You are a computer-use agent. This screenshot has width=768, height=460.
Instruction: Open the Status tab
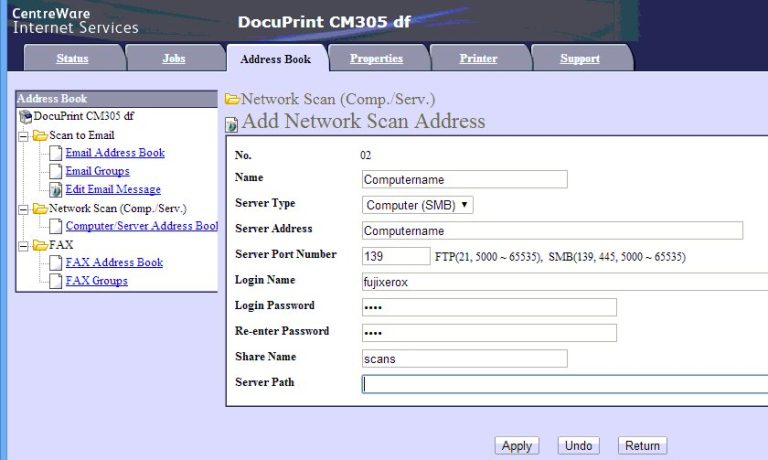coord(72,59)
